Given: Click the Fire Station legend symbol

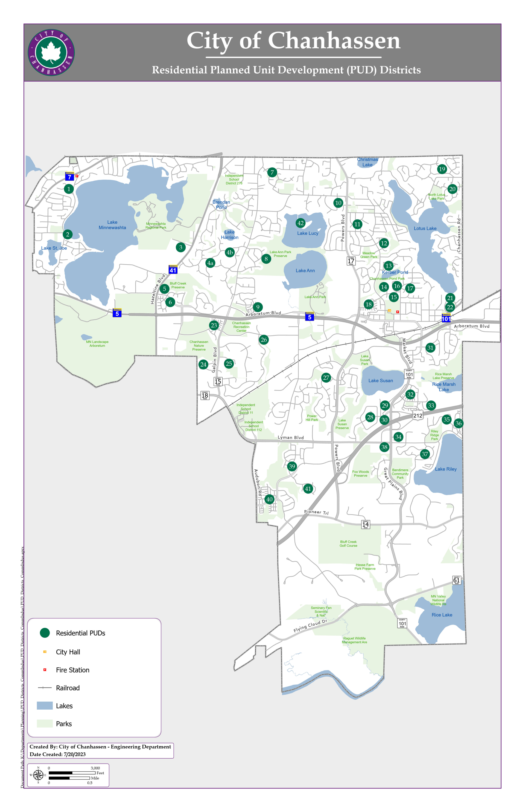Looking at the screenshot, I should pos(45,670).
